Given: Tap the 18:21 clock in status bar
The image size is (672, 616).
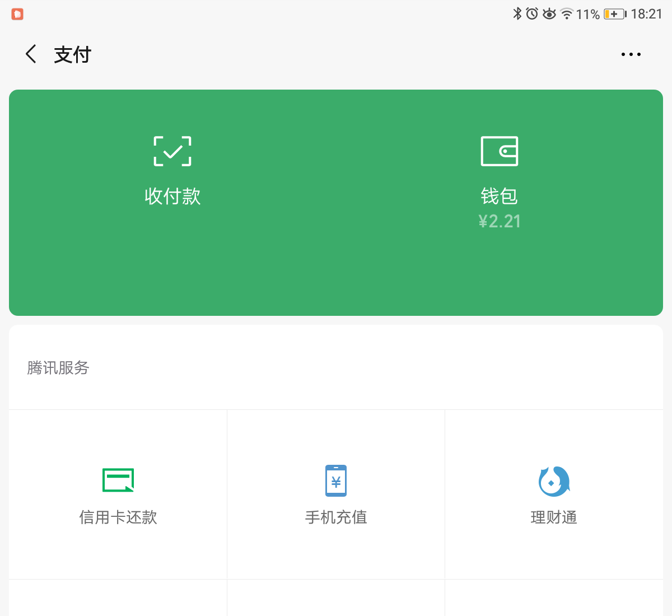Looking at the screenshot, I should [x=647, y=14].
